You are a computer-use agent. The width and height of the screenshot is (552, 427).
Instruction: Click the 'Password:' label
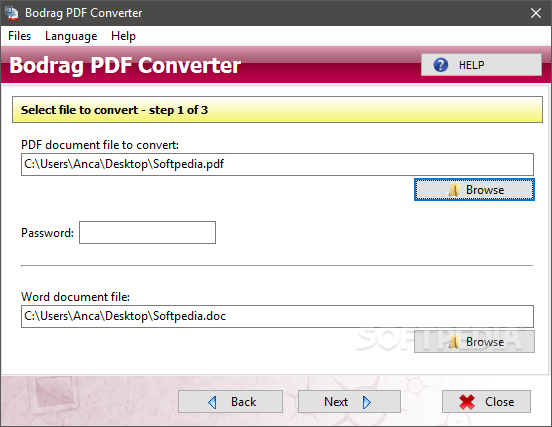48,233
